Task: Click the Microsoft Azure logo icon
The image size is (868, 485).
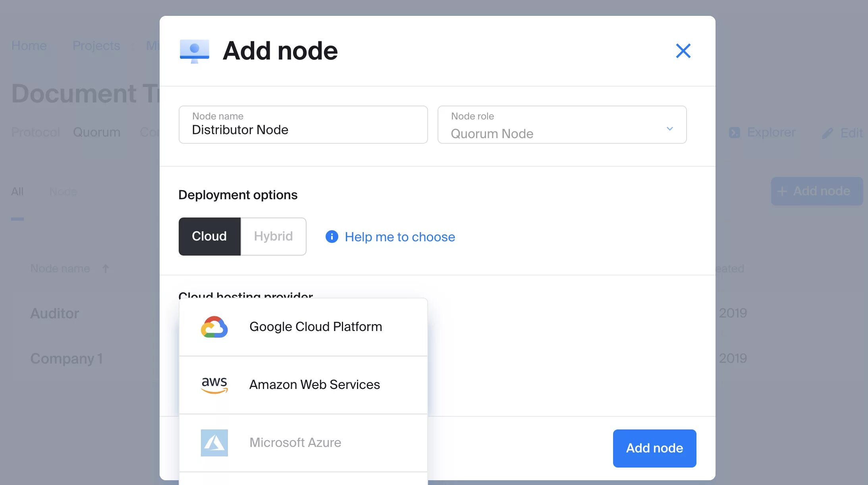Action: [214, 443]
